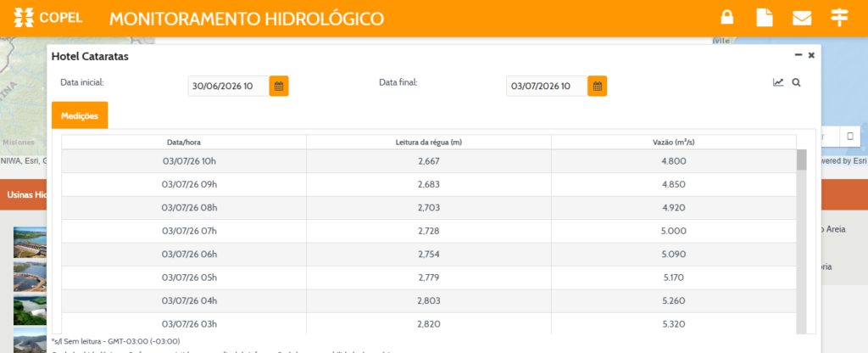Click ruler reading 2,820
Screen dimensions: 868x353
tap(429, 323)
